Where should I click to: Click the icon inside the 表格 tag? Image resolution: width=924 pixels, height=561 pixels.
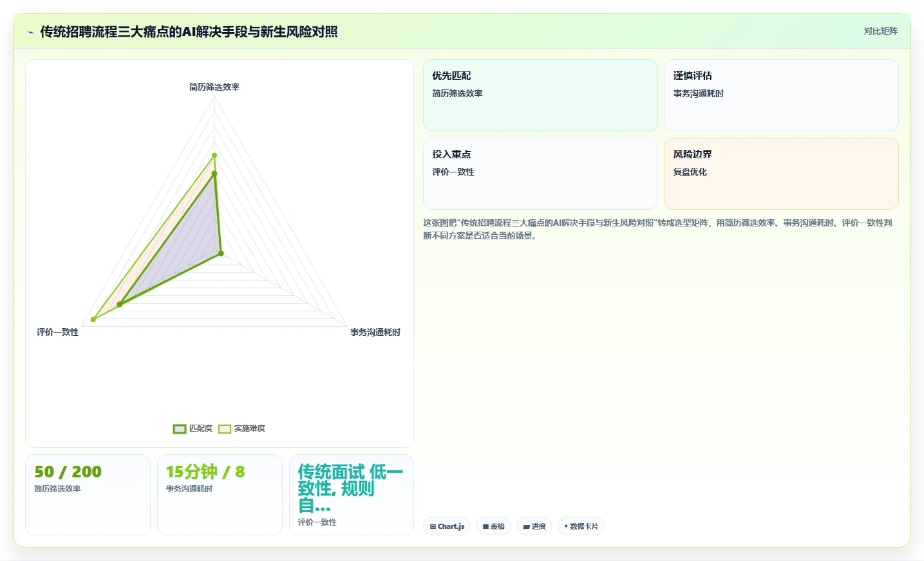pos(486,526)
